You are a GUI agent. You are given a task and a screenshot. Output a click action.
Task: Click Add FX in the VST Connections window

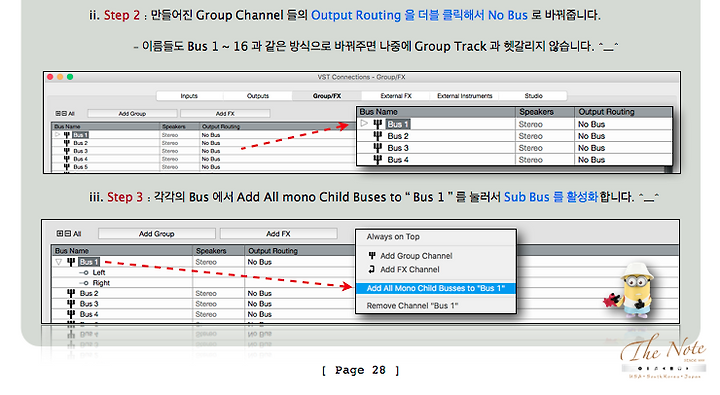coord(225,113)
